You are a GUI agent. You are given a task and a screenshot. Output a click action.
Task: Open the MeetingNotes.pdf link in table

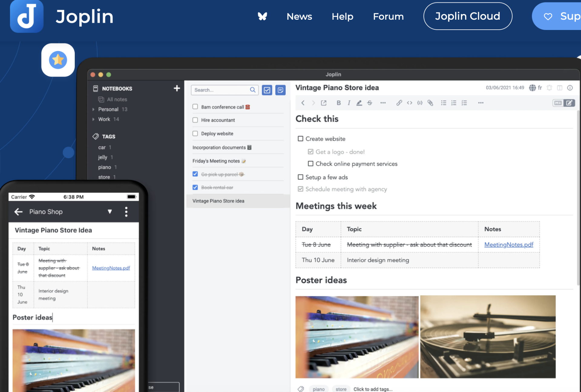pos(509,245)
